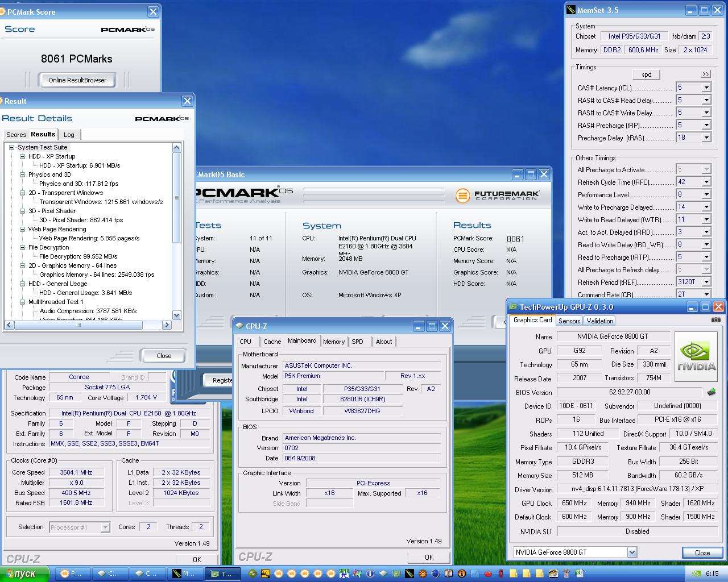Open the Cache tab in CPU-Z
This screenshot has width=728, height=582.
(272, 342)
